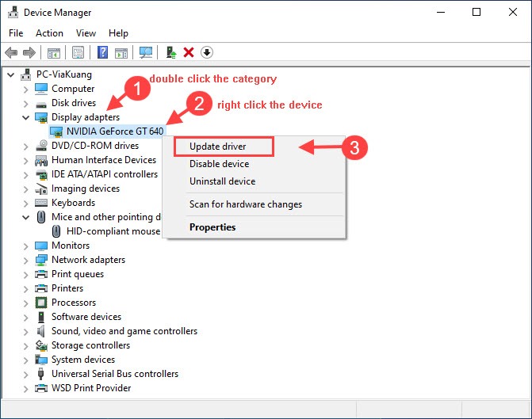Click the Network adapters category icon

[41, 260]
